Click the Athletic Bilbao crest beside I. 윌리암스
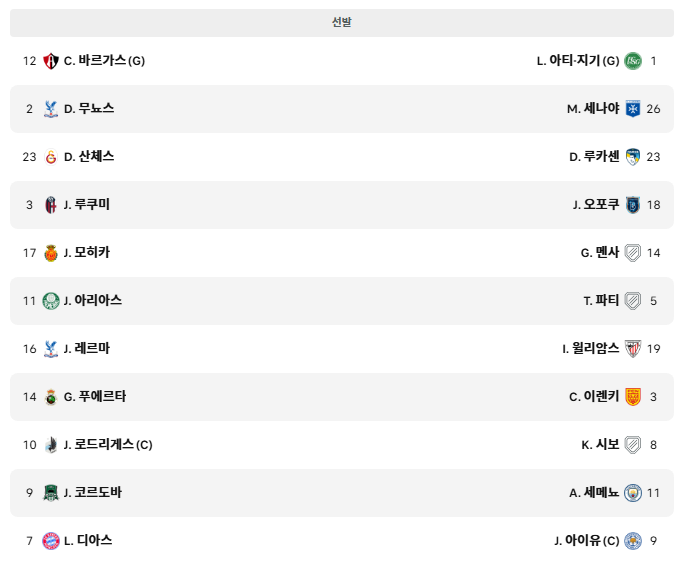Viewport: 684px width, 578px height. pos(633,349)
